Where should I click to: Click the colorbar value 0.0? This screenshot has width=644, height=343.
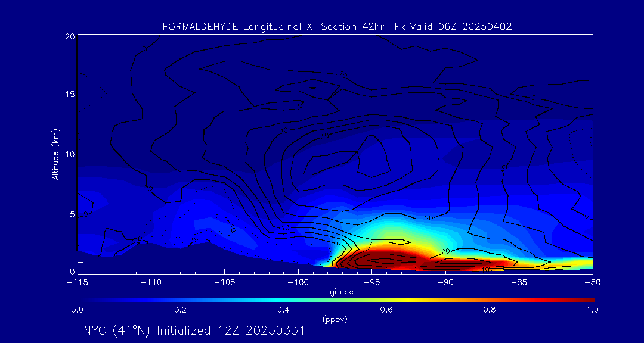[x=77, y=310]
